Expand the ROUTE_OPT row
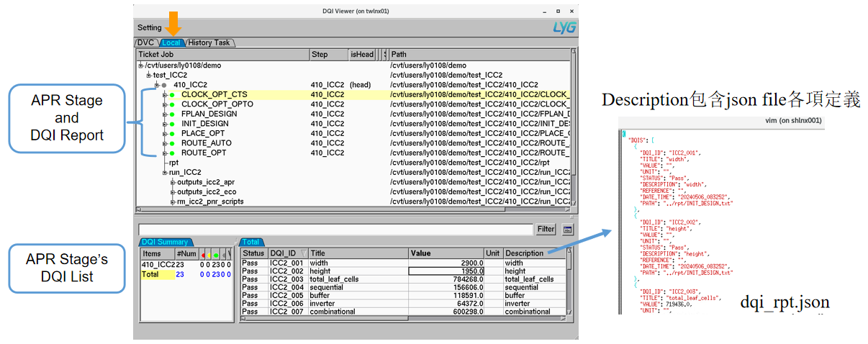This screenshot has height=344, width=868. click(165, 153)
